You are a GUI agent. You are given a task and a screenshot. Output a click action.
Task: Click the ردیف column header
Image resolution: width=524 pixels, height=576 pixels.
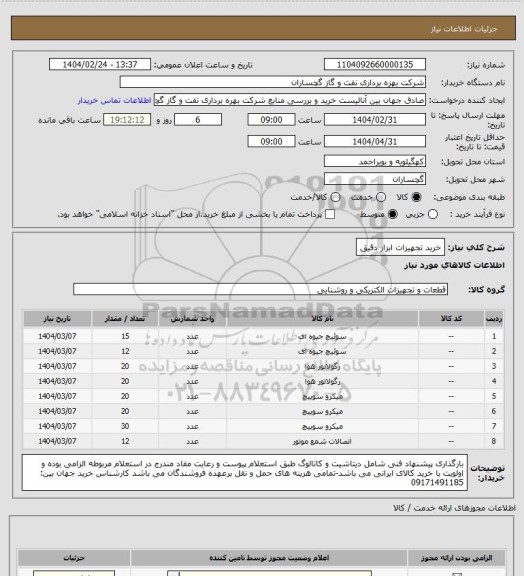(x=494, y=318)
